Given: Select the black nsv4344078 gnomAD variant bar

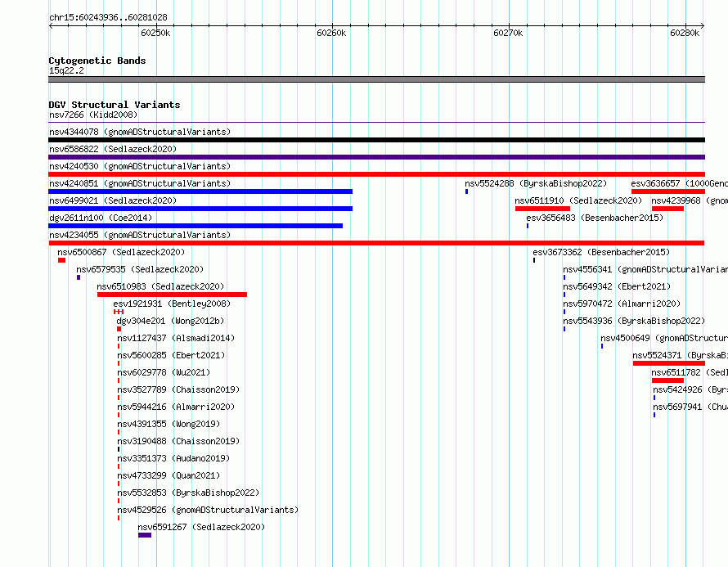Looking at the screenshot, I should click(376, 140).
